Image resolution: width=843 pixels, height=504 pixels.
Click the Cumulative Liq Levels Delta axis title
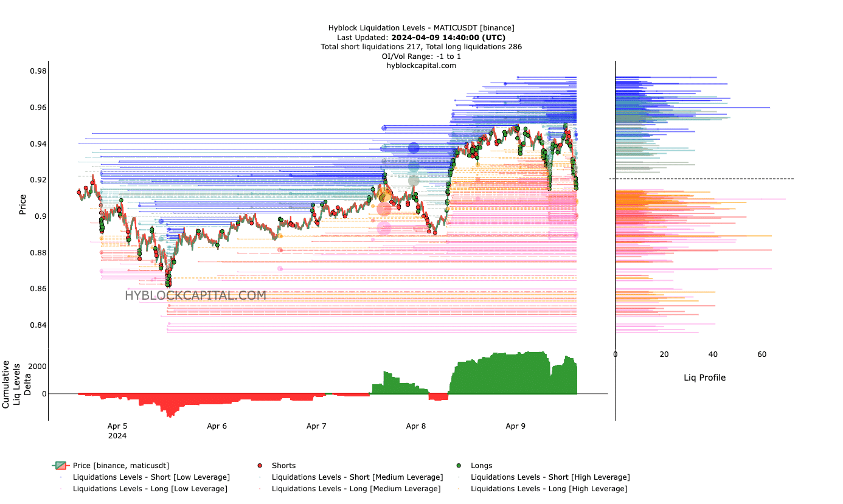point(16,384)
